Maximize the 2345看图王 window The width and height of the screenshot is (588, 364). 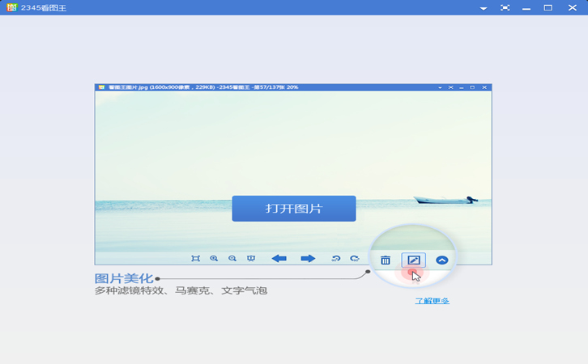pyautogui.click(x=548, y=8)
